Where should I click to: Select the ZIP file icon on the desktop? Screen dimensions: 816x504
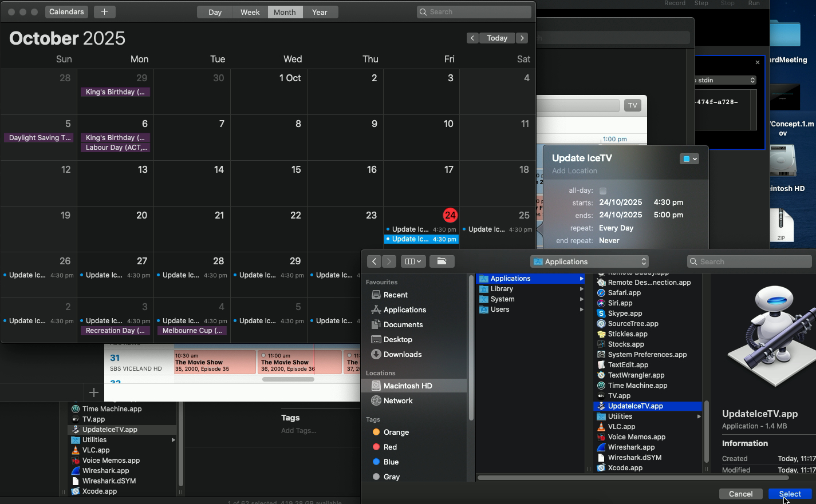[x=782, y=225]
